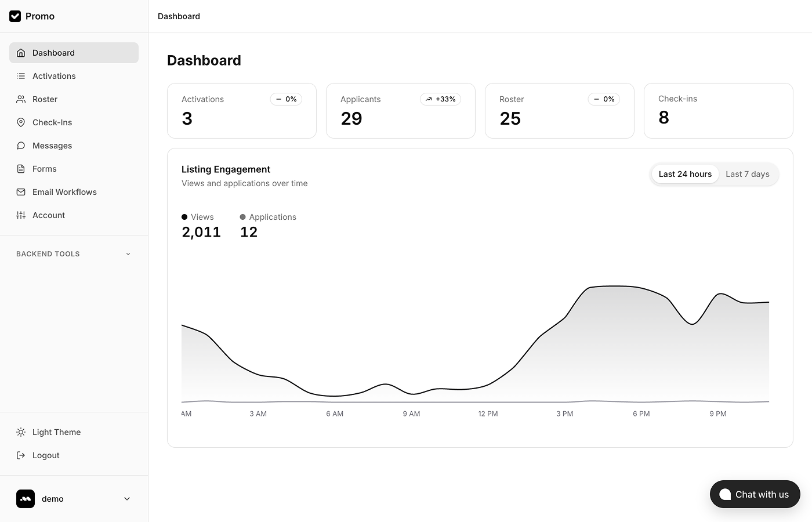Select the Check-Ins location pin icon
The width and height of the screenshot is (812, 522).
(x=21, y=122)
